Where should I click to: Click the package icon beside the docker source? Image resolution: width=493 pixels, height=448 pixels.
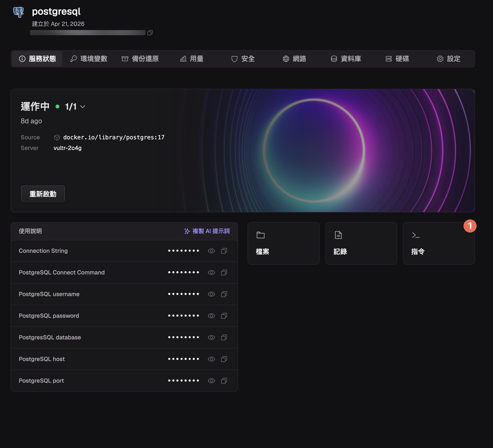pos(57,138)
